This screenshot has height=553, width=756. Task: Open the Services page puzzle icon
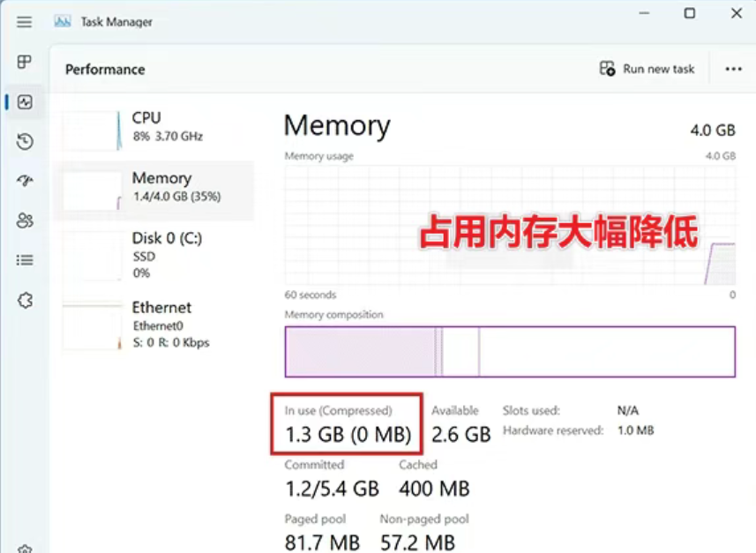point(25,300)
